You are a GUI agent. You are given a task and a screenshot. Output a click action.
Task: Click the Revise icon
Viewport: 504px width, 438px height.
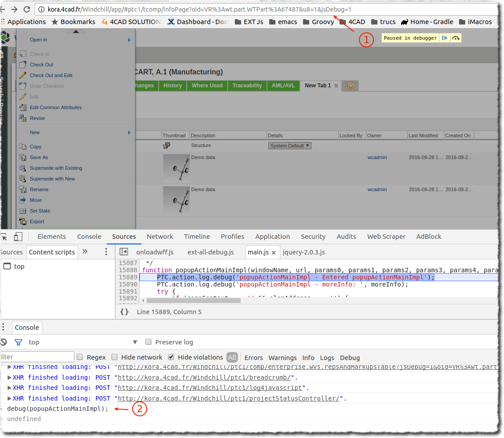point(22,118)
